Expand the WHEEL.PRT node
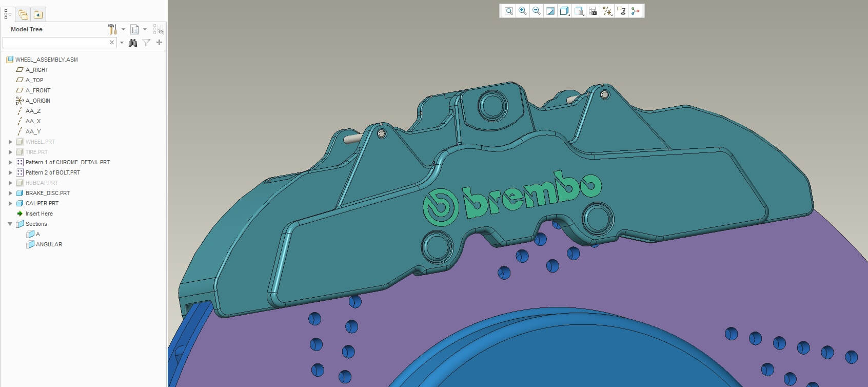The height and width of the screenshot is (387, 868). (x=10, y=142)
